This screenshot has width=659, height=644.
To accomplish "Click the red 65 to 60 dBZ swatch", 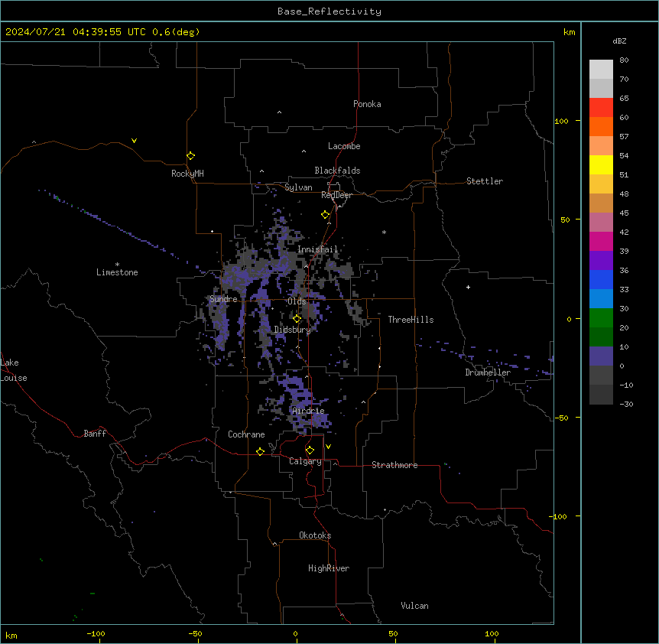I will 601,108.
